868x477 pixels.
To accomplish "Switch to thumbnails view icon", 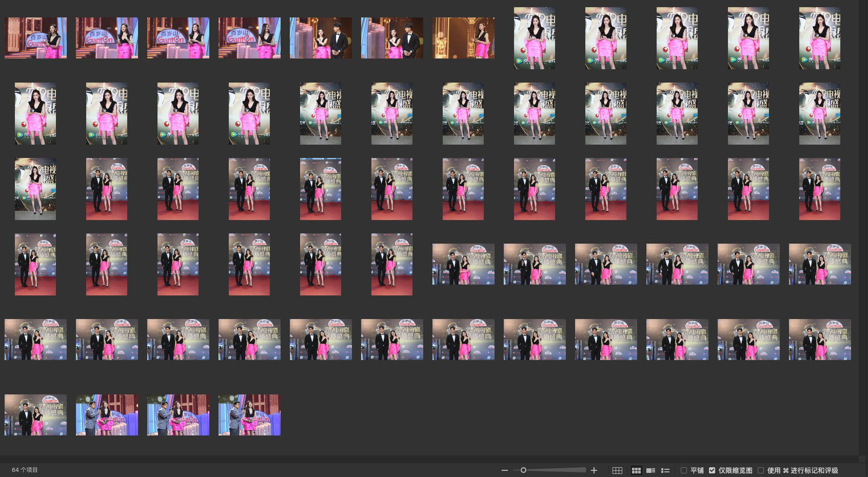I will 636,470.
